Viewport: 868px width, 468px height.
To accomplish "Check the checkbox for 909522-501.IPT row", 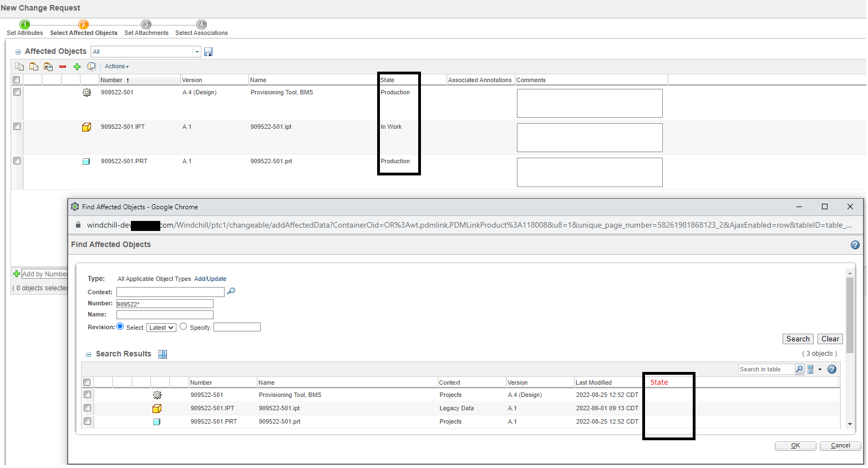I will (x=16, y=127).
